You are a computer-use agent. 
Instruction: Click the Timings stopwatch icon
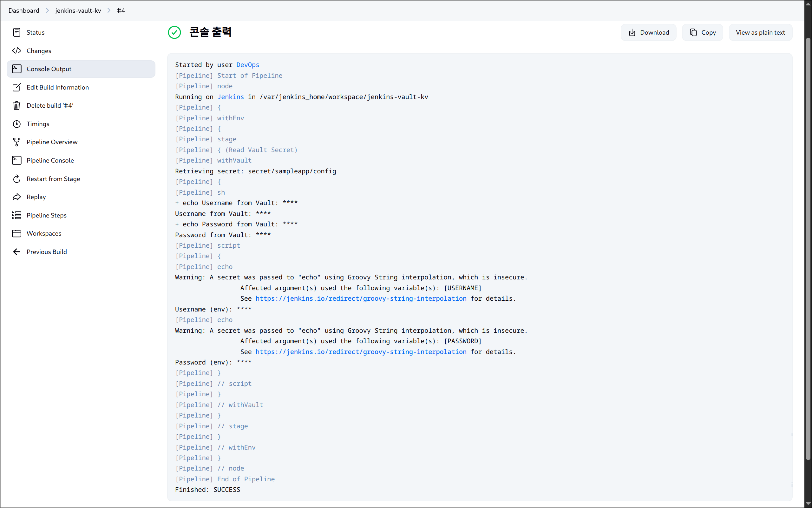click(16, 124)
